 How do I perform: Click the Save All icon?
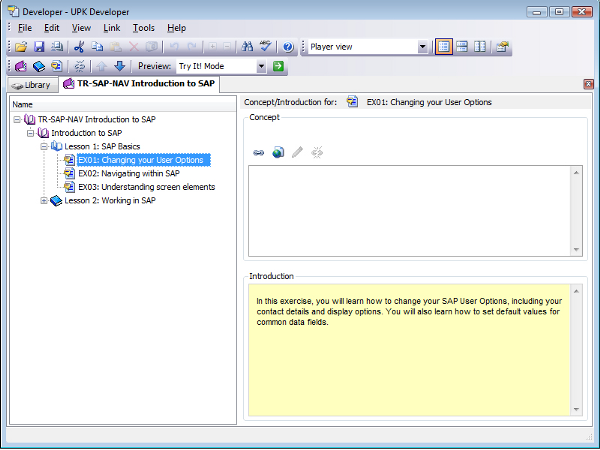(57, 47)
